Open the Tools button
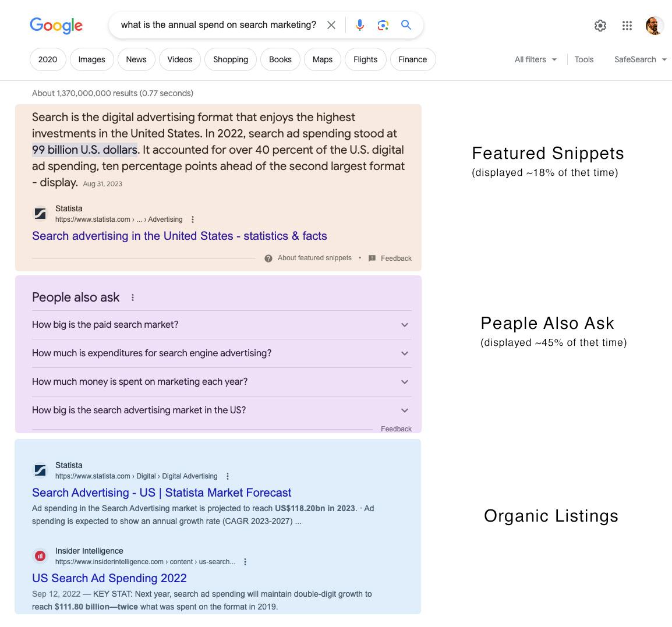The height and width of the screenshot is (627, 672). [584, 59]
